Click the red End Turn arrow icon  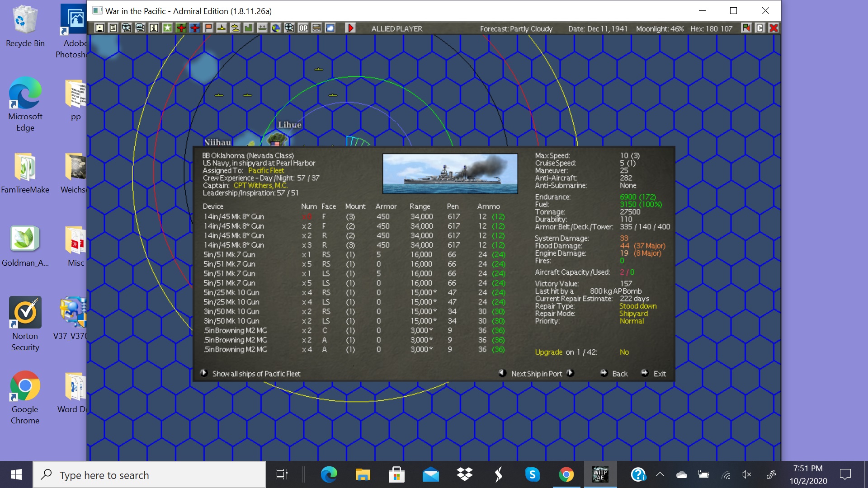(x=350, y=28)
